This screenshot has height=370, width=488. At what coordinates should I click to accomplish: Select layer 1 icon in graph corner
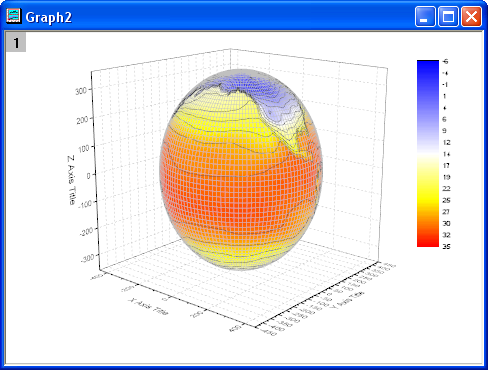(16, 42)
